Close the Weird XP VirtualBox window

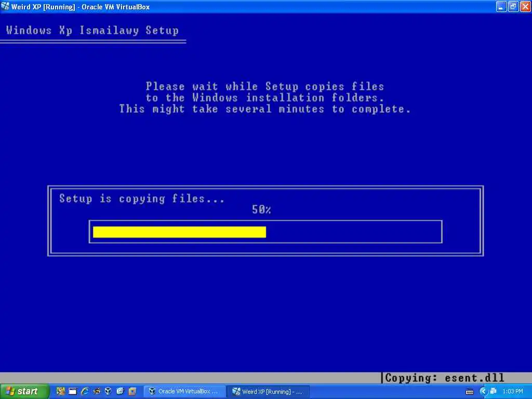pyautogui.click(x=525, y=6)
